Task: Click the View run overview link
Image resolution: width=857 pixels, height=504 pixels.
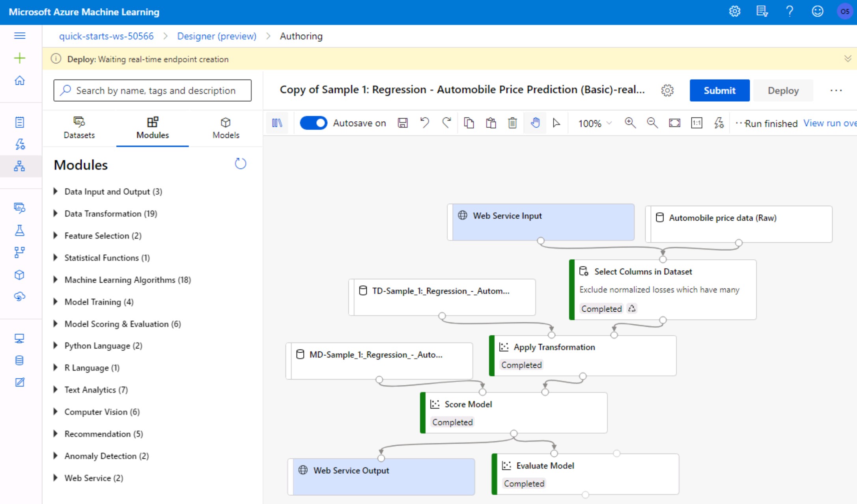Action: (830, 123)
